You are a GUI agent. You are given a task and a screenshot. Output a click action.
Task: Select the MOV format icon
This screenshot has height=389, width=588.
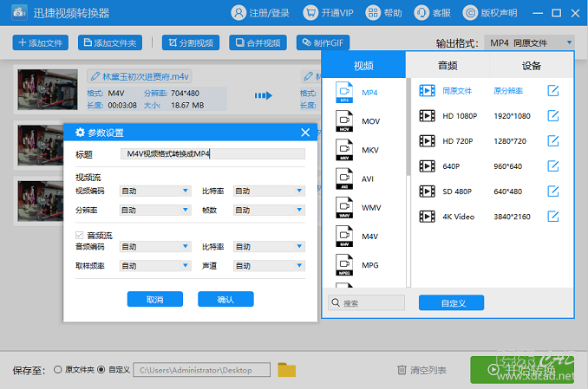(344, 121)
